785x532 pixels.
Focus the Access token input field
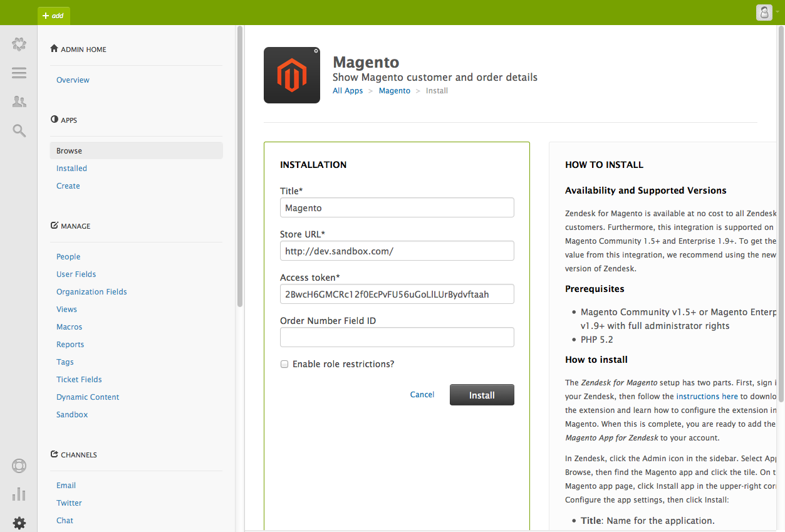(397, 294)
